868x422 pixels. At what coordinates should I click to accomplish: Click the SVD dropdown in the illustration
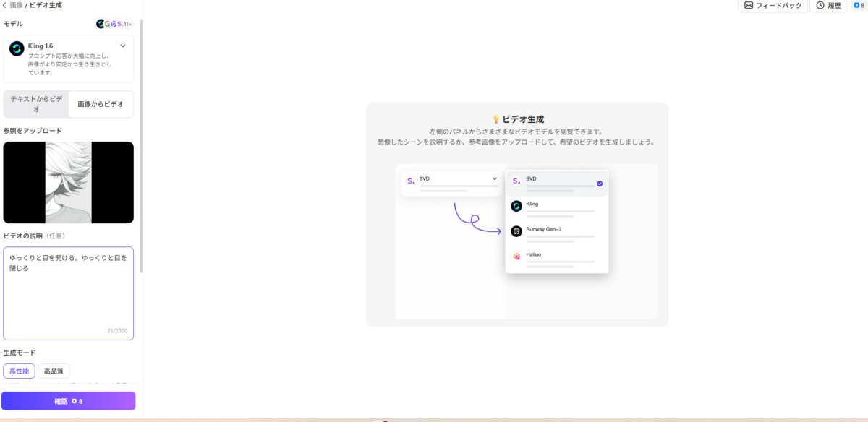pyautogui.click(x=452, y=184)
